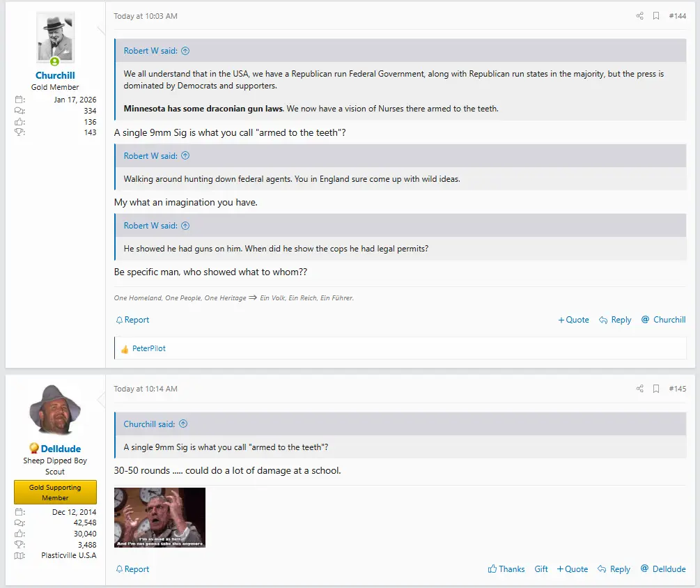
Task: Bookmark post #144
Action: (656, 16)
